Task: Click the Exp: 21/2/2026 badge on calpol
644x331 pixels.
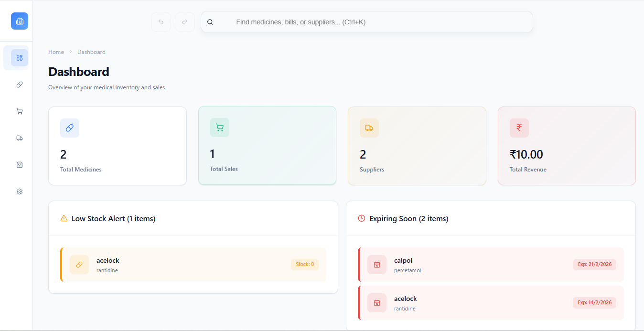Action: [594, 264]
